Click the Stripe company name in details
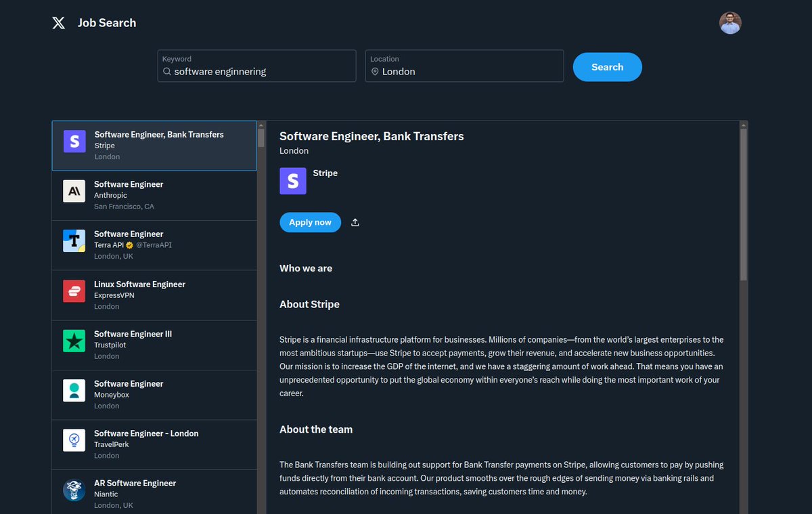 [325, 173]
